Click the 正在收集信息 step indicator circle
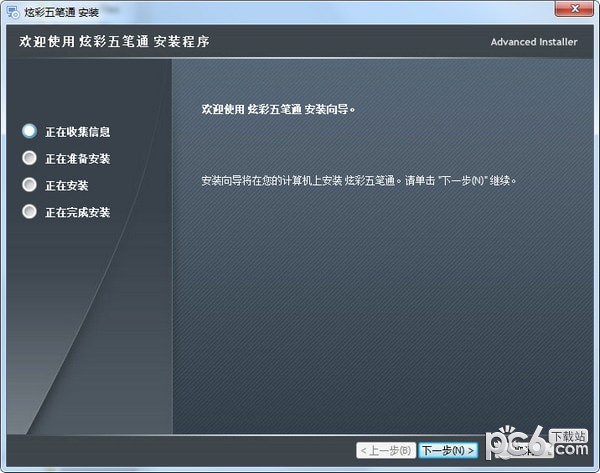This screenshot has height=473, width=600. (x=29, y=130)
